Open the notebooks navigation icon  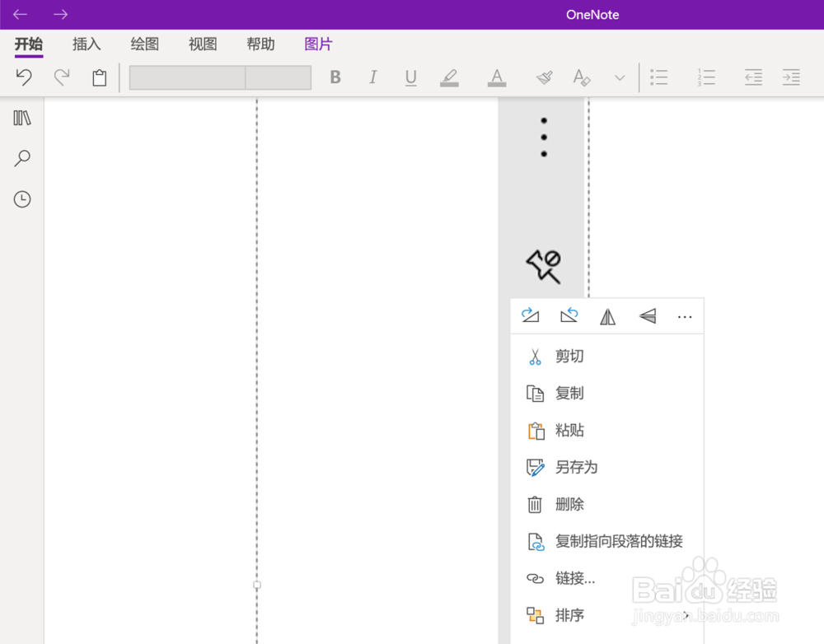pos(22,118)
